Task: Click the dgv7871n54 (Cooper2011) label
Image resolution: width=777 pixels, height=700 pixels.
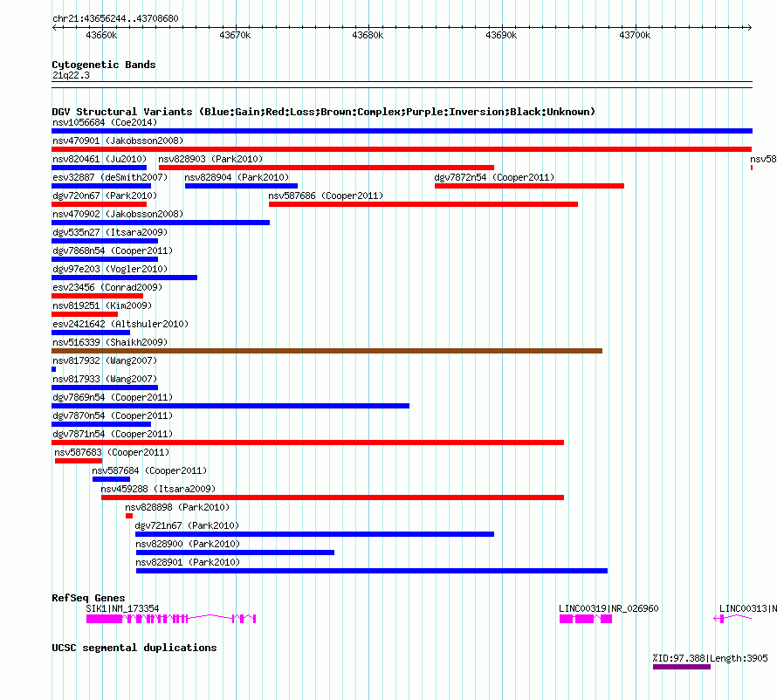Action: pos(113,434)
